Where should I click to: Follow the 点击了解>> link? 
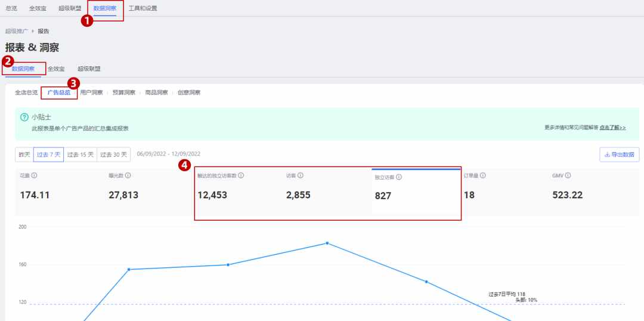click(612, 128)
